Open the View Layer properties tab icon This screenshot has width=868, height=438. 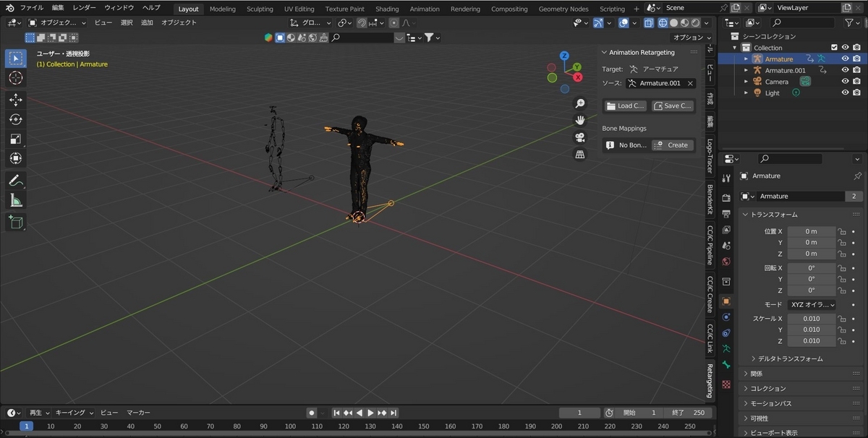coord(726,228)
